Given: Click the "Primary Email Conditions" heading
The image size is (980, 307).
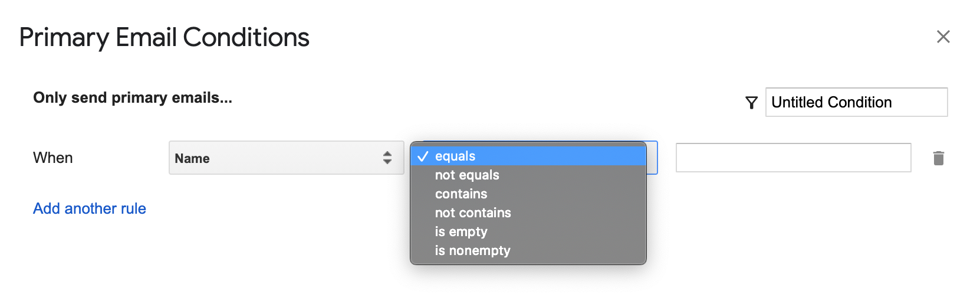Looking at the screenshot, I should (164, 37).
